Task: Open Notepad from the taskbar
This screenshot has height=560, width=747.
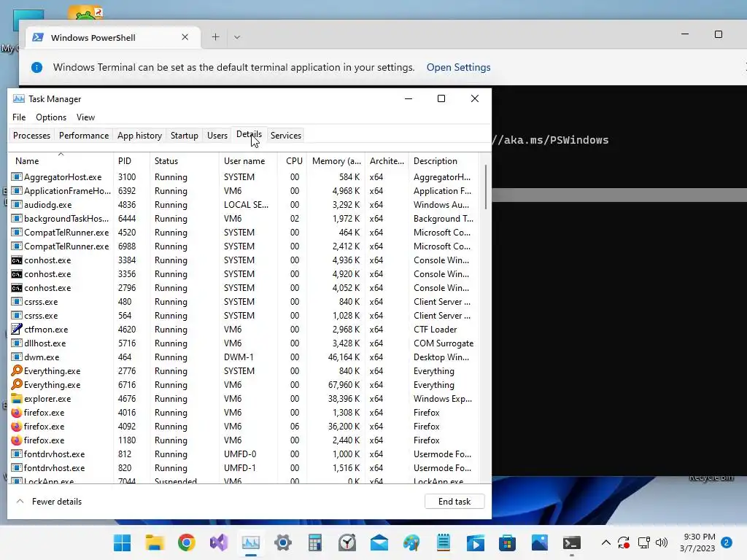Action: (444, 542)
